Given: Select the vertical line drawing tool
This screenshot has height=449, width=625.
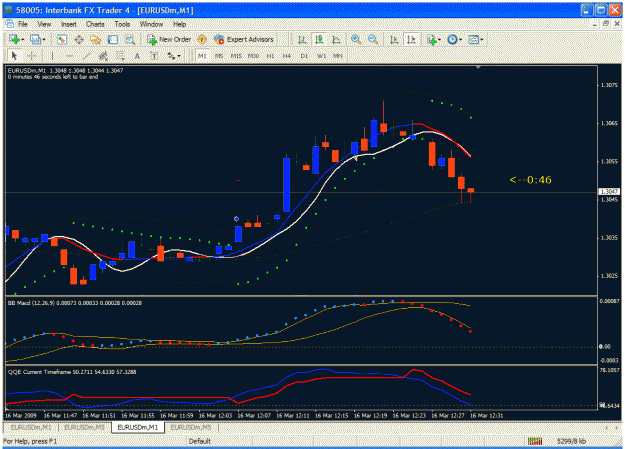Looking at the screenshot, I should click(52, 56).
